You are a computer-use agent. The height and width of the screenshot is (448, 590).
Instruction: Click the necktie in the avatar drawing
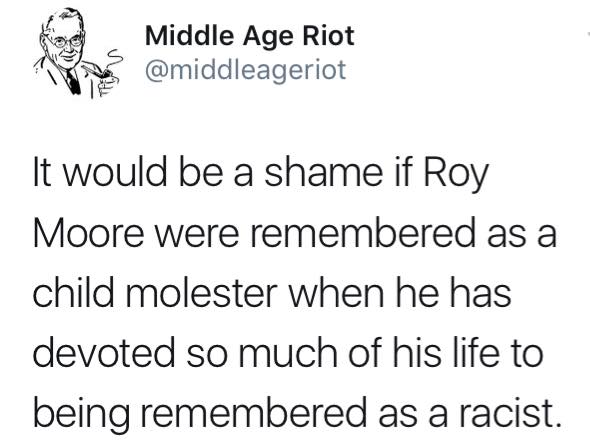pyautogui.click(x=73, y=82)
